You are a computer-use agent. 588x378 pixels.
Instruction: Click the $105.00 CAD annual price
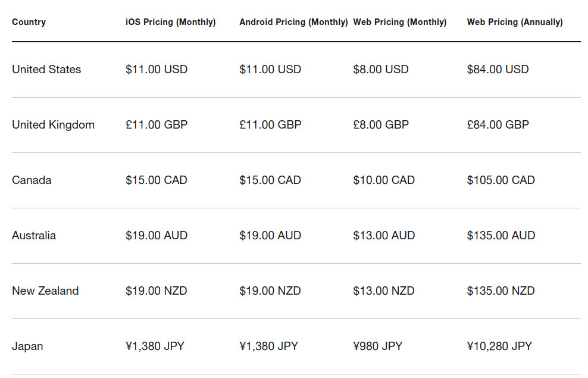click(x=501, y=180)
